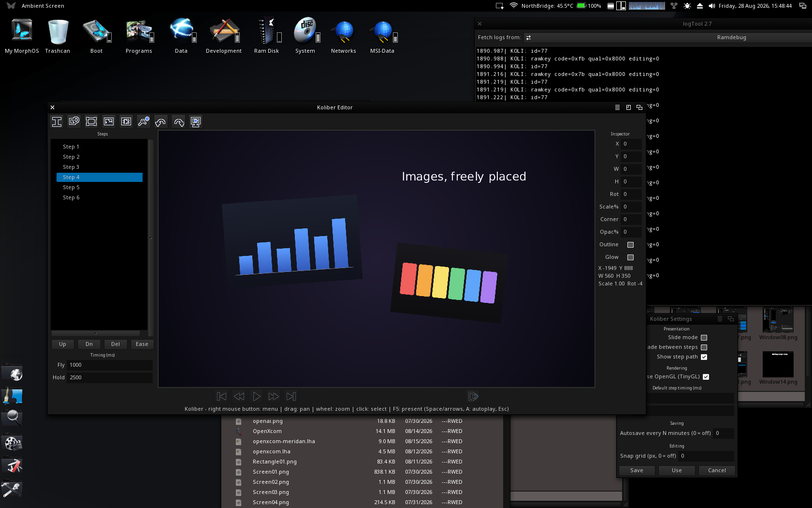Image resolution: width=812 pixels, height=508 pixels.
Task: Select the text tool in Koliber toolbar
Action: (x=57, y=122)
